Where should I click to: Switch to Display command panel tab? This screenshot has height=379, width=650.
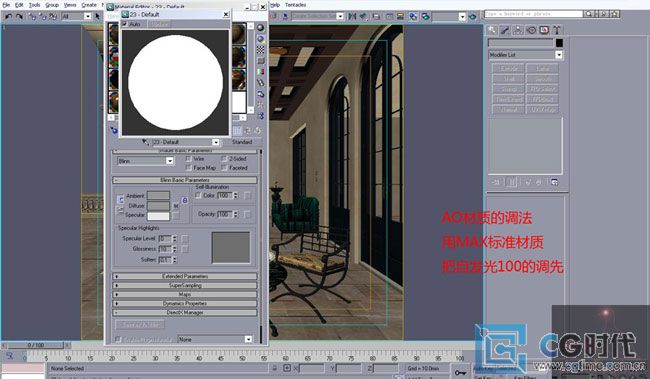pyautogui.click(x=544, y=30)
